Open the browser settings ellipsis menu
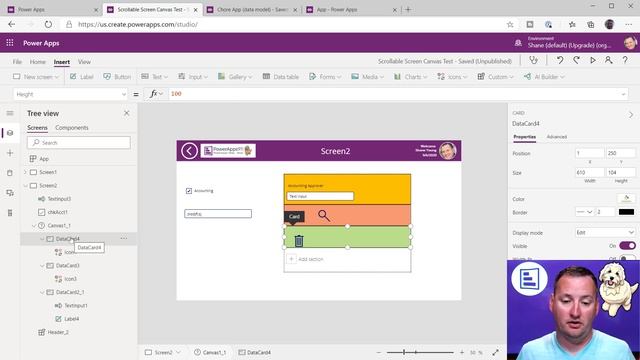 [629, 24]
